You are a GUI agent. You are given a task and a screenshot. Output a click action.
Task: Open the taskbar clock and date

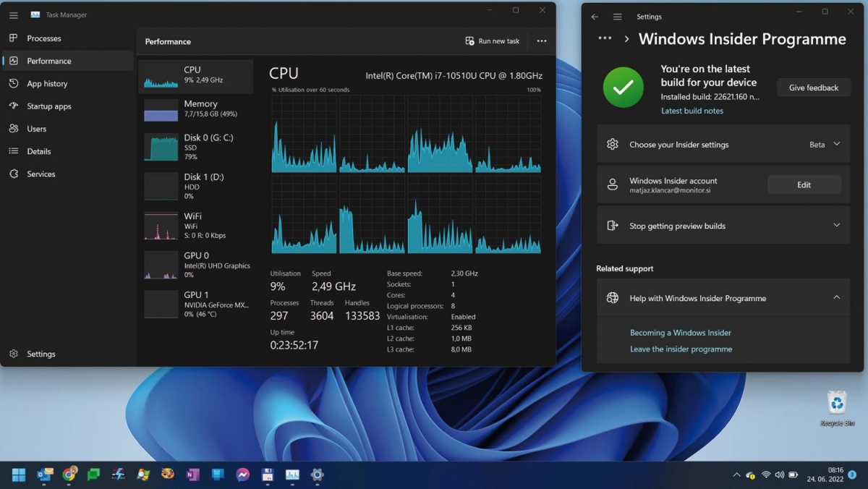825,475
